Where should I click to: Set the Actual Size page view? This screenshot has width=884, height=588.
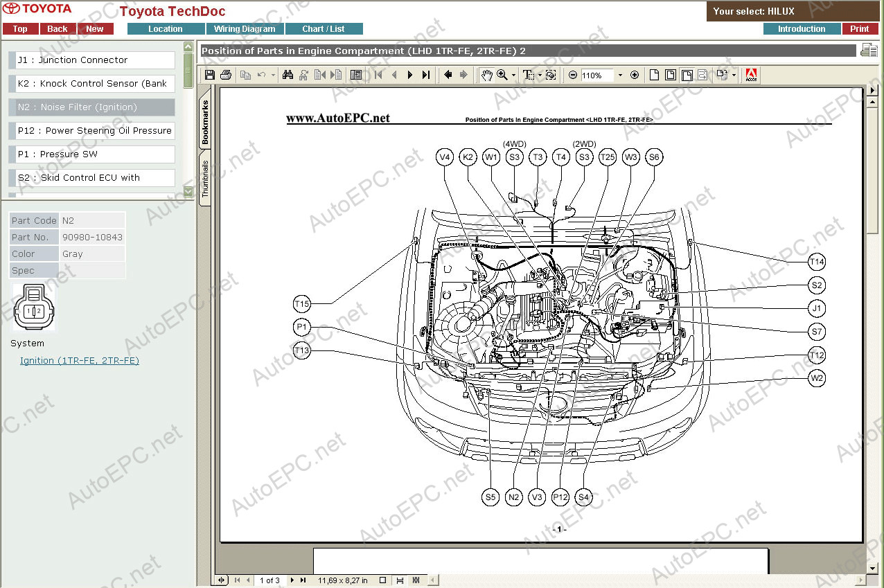click(x=654, y=75)
